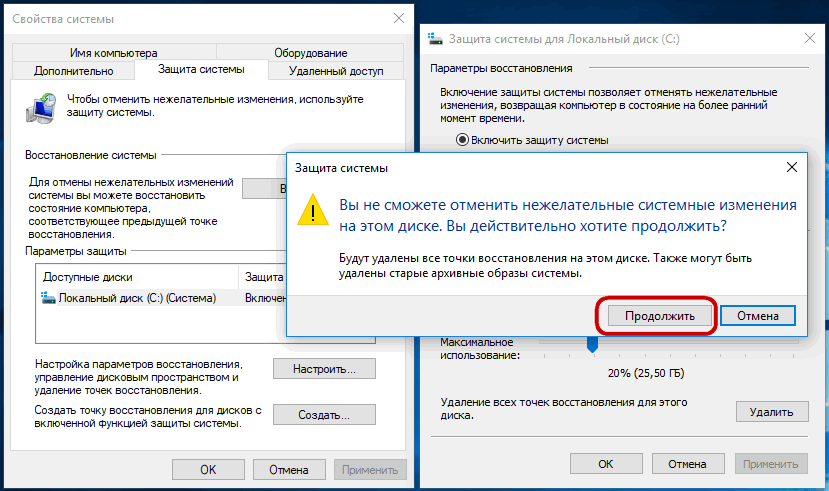
Task: Select the Защита системы tab
Action: pos(201,69)
